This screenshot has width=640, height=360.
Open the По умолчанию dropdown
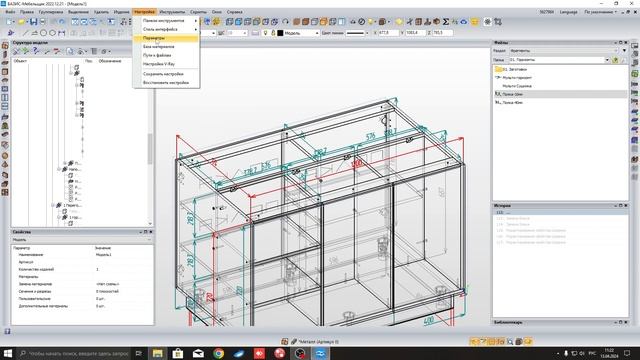(x=600, y=12)
